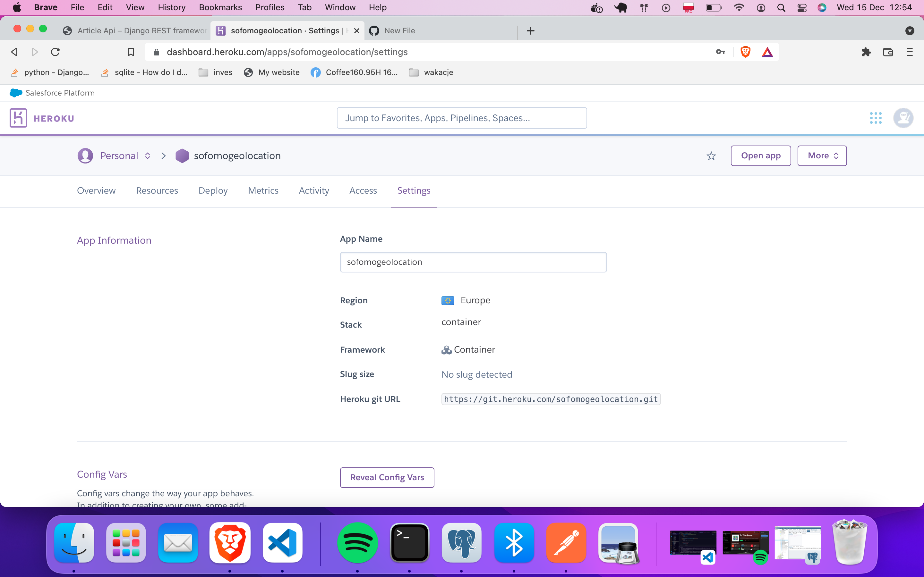Image resolution: width=924 pixels, height=577 pixels.
Task: Open the tab search dropdown arrow
Action: click(x=910, y=31)
